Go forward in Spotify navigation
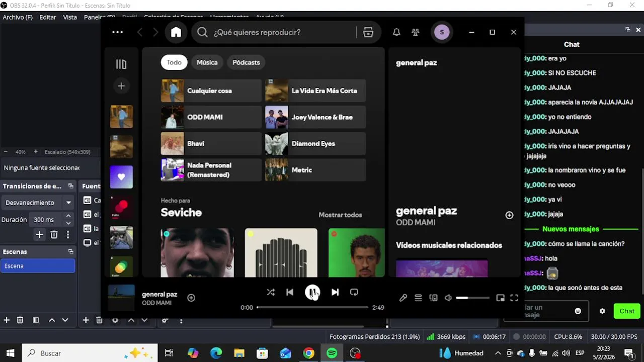 pos(155,32)
